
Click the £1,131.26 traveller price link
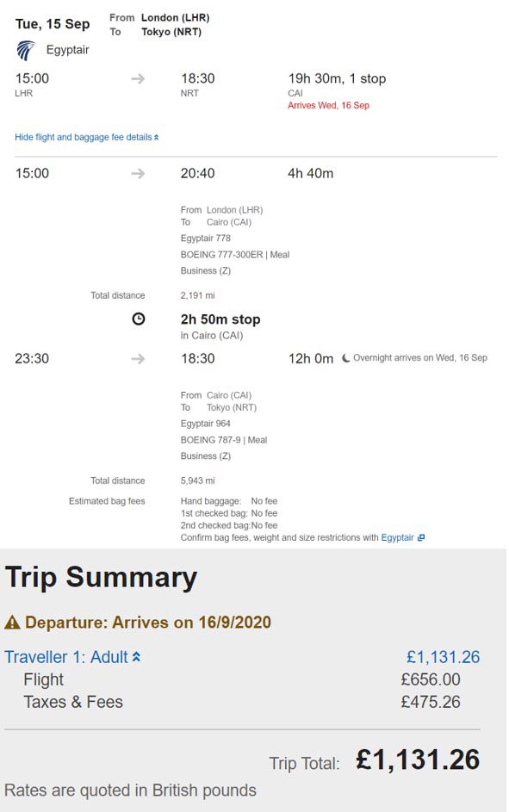click(444, 657)
